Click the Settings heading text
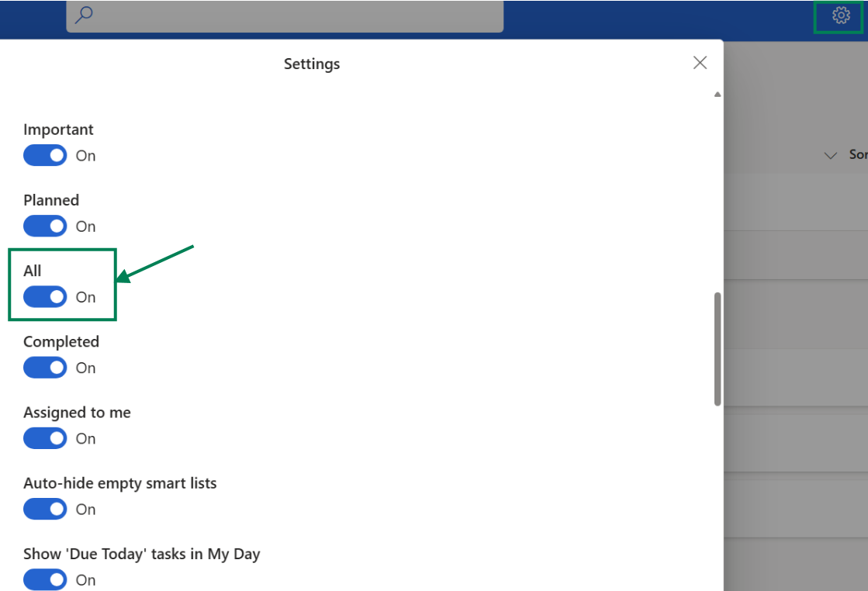Viewport: 868px width, 591px height. [312, 64]
